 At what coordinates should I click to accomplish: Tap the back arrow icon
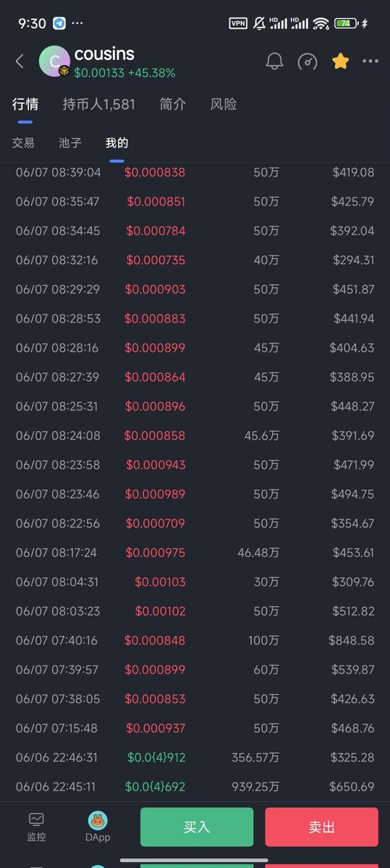(x=20, y=61)
